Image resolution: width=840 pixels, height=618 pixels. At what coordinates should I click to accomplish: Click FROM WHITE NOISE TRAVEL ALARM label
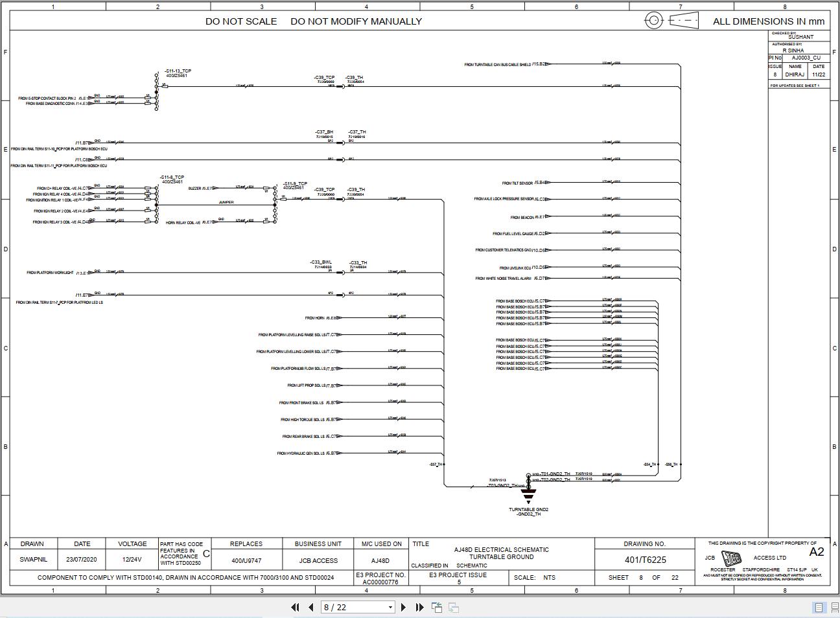coord(503,279)
